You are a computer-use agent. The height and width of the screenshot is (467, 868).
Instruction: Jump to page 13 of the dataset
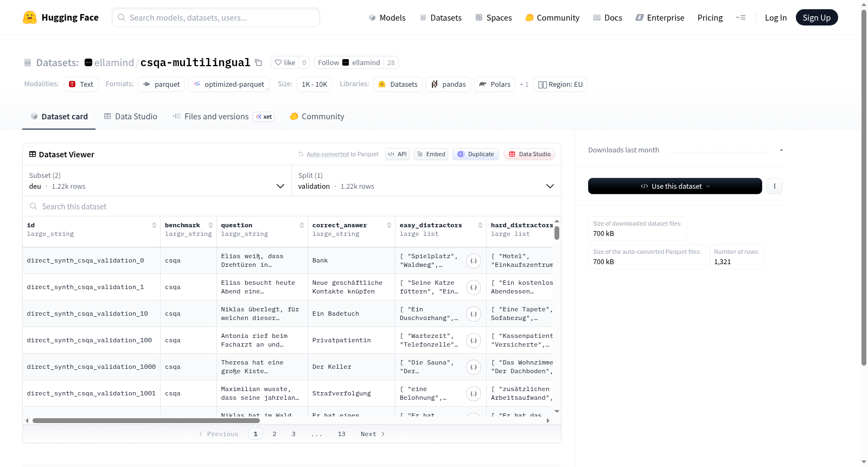tap(341, 434)
